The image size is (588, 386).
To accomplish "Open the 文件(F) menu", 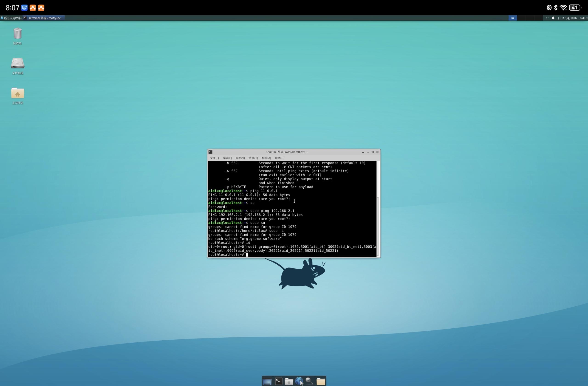I will point(214,158).
